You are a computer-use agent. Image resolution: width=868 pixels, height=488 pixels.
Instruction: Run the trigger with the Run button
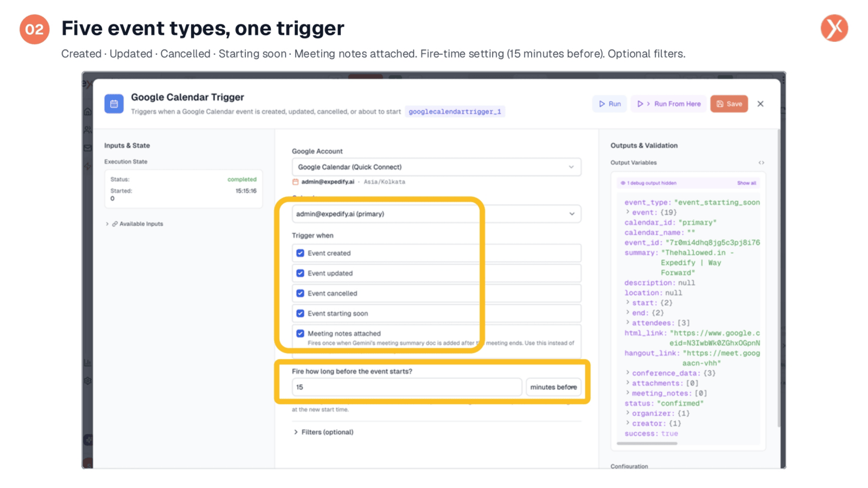click(610, 104)
